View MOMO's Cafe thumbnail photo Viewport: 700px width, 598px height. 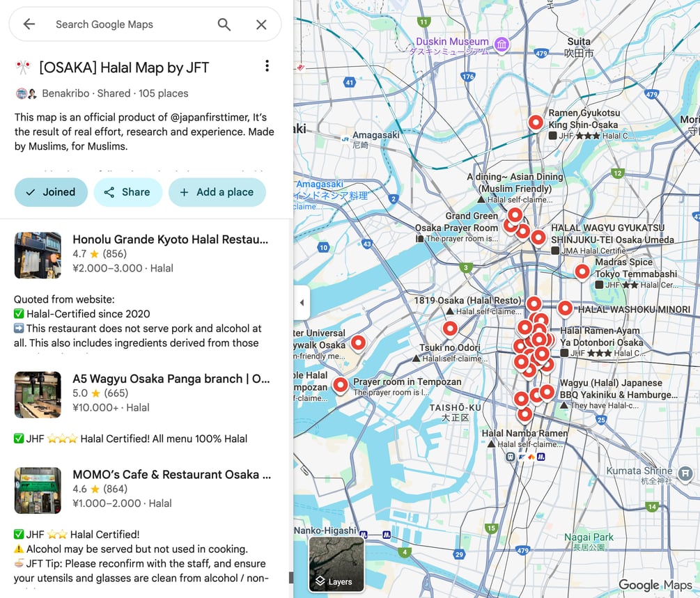[x=38, y=491]
